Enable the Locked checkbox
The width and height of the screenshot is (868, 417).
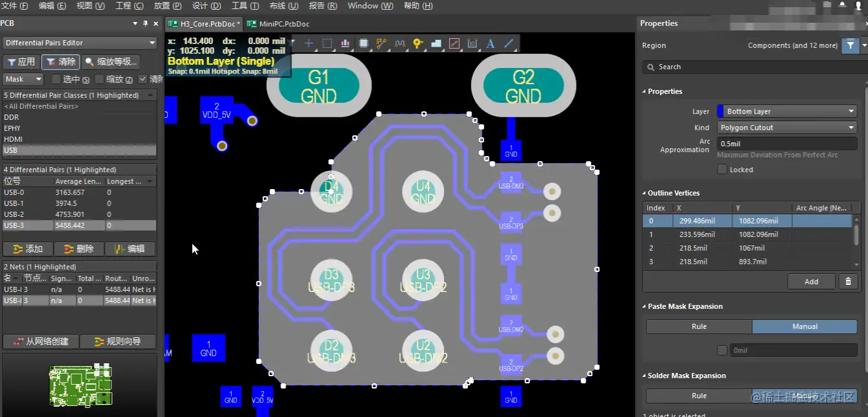coord(722,169)
